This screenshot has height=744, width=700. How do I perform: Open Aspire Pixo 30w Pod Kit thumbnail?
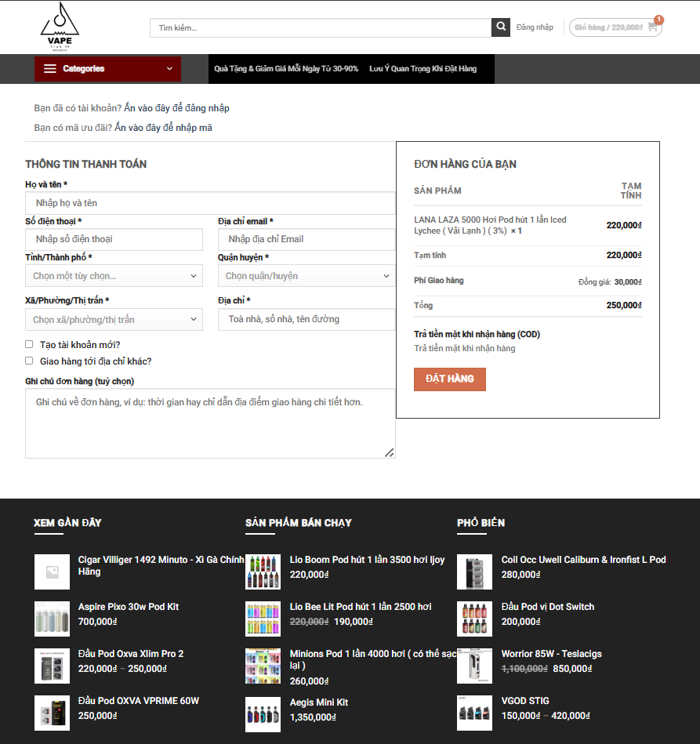pyautogui.click(x=52, y=619)
